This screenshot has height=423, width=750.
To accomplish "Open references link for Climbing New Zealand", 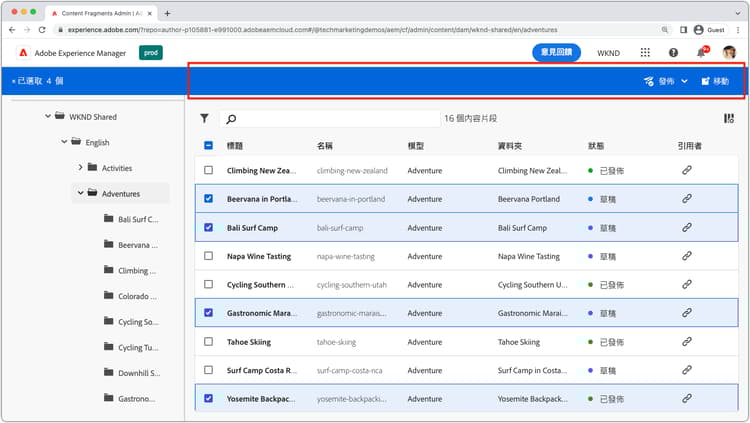I will [x=686, y=170].
